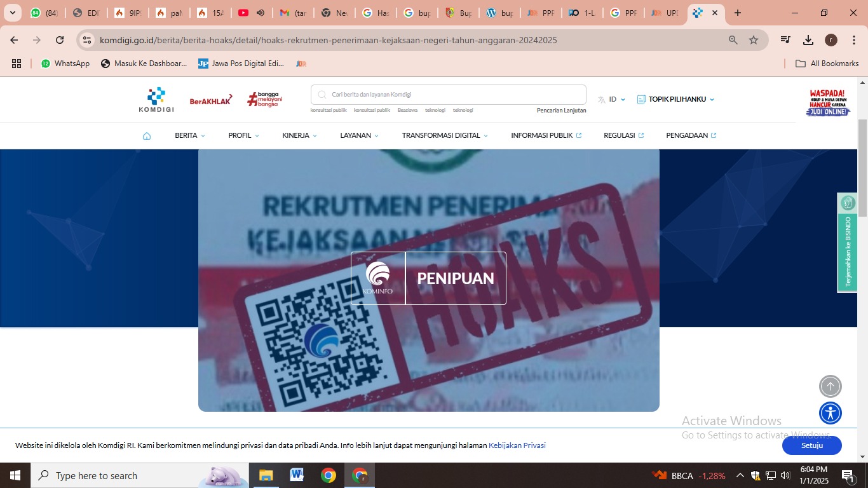Open the Terjemahkan ke BISINDO widget
This screenshot has width=868, height=488.
click(x=847, y=243)
